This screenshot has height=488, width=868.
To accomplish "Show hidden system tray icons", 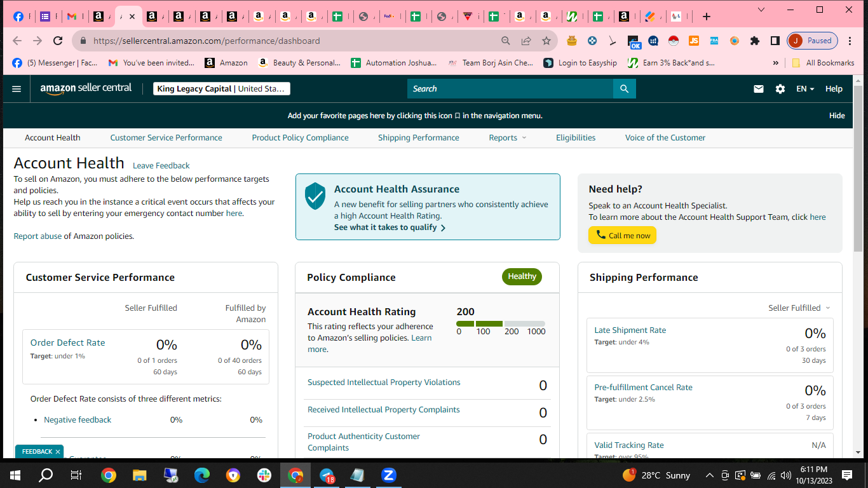I will [x=709, y=475].
